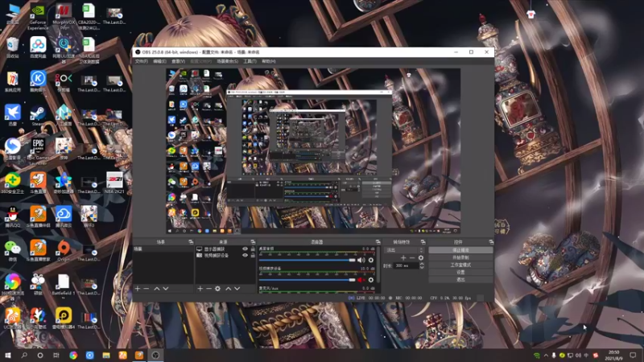Open the 淡出 (Fade) transition dropdown
644x362 pixels.
[x=404, y=250]
